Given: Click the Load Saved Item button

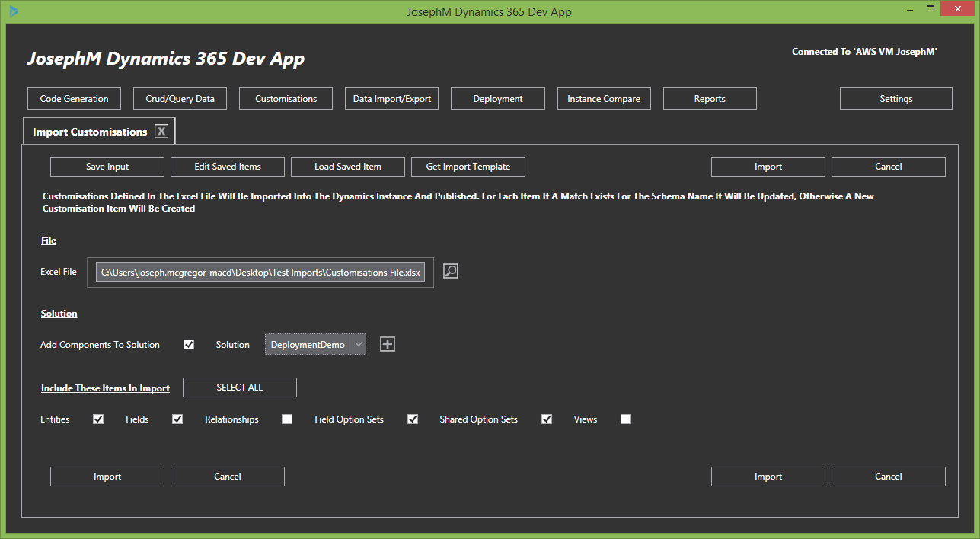Looking at the screenshot, I should (348, 167).
